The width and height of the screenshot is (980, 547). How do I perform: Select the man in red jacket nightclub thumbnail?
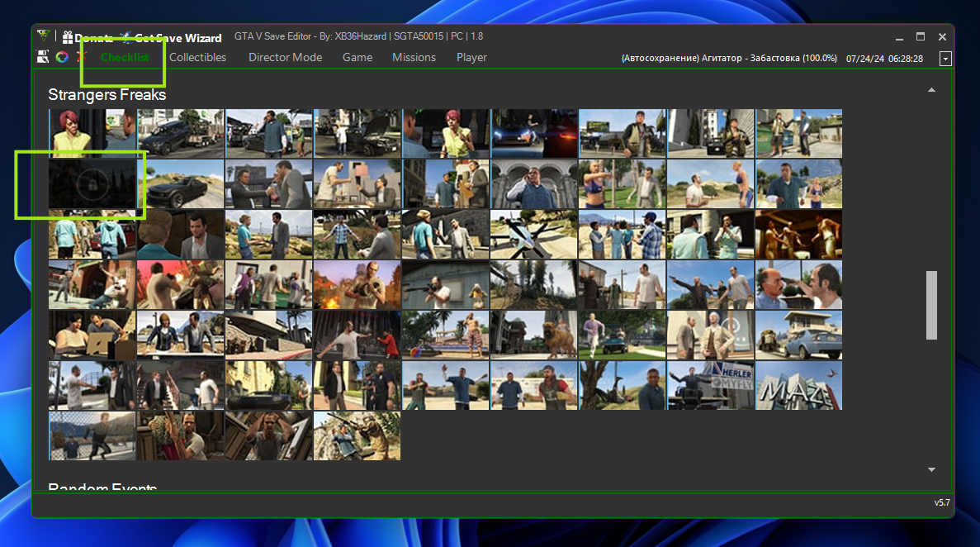[x=357, y=335]
